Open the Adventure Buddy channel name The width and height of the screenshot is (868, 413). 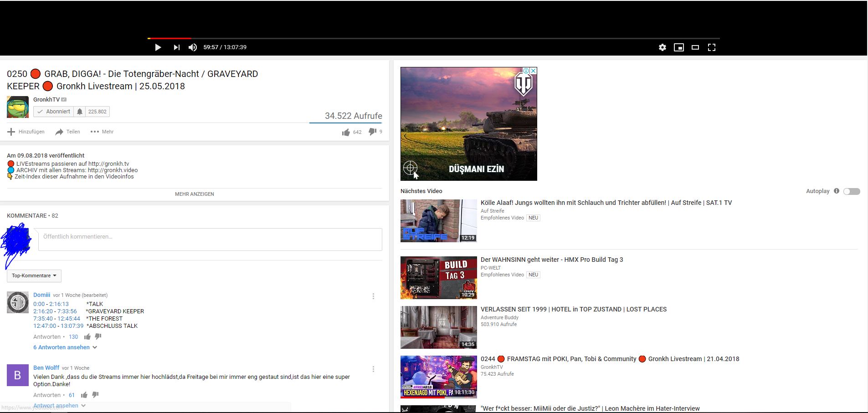500,317
